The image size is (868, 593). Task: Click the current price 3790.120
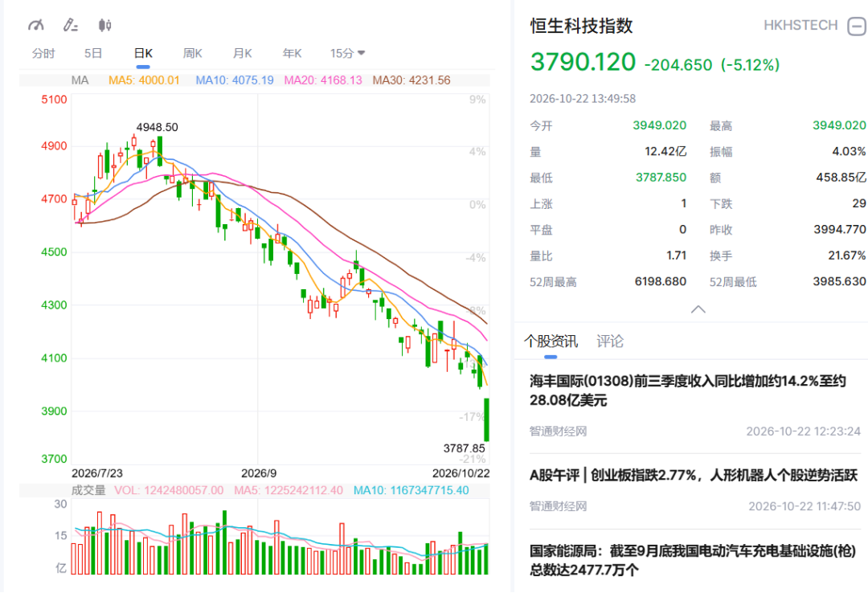(x=583, y=62)
